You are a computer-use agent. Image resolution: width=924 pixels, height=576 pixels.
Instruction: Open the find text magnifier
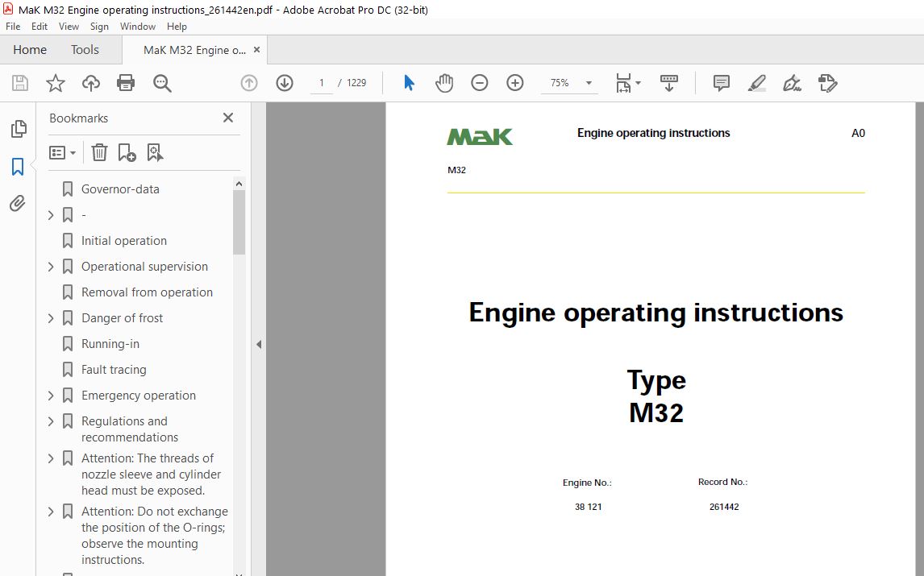pyautogui.click(x=162, y=83)
